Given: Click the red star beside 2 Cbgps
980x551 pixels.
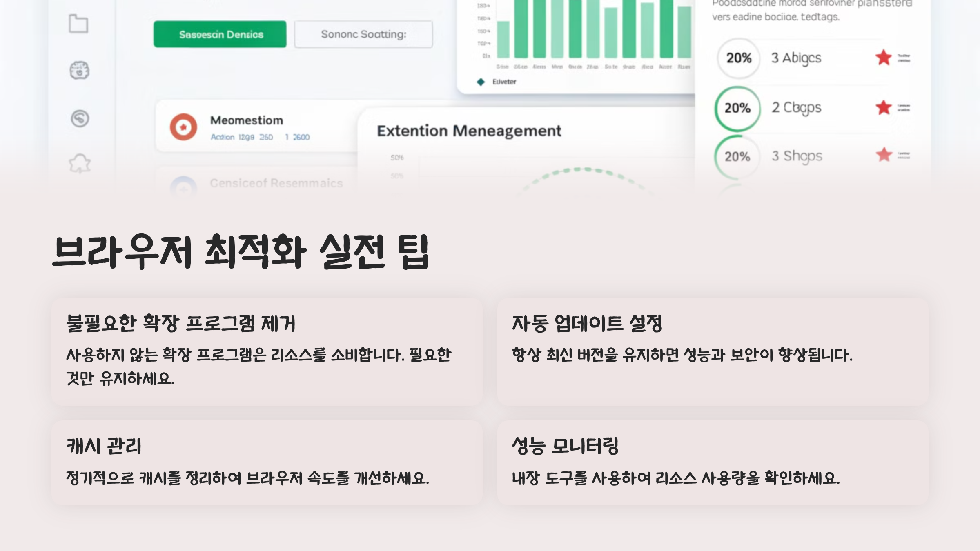Looking at the screenshot, I should 883,108.
